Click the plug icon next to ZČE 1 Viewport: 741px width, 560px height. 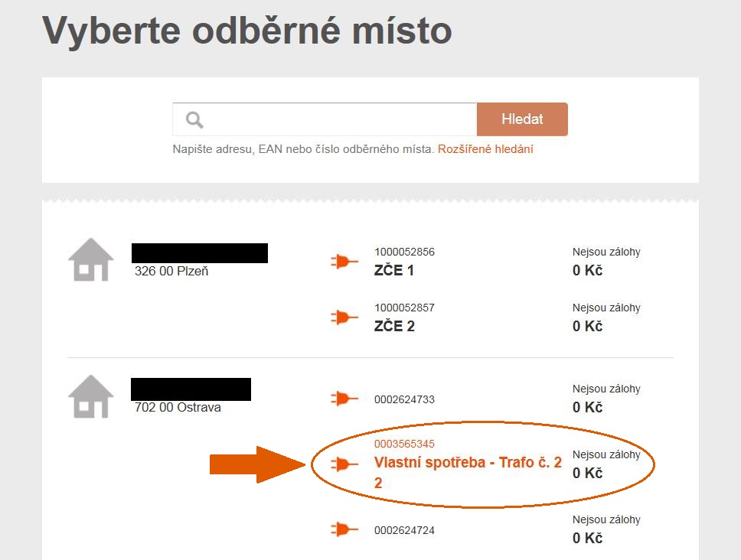344,261
